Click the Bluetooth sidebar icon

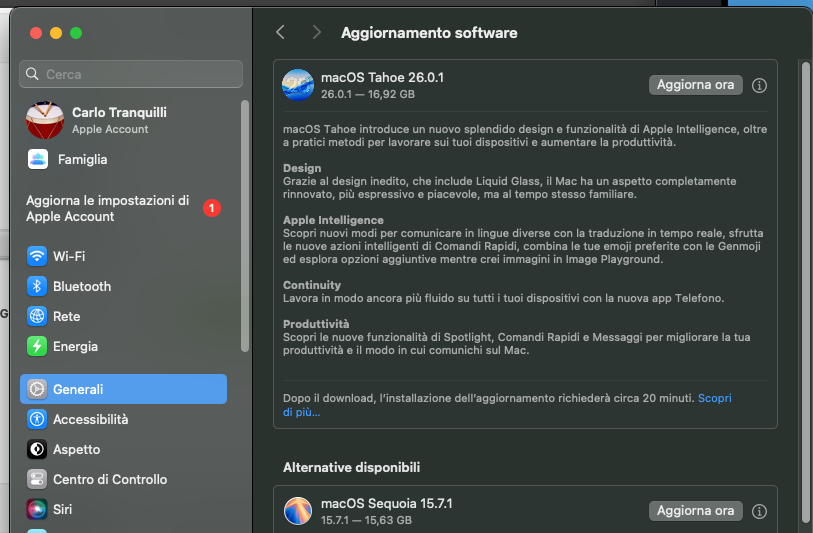(37, 286)
